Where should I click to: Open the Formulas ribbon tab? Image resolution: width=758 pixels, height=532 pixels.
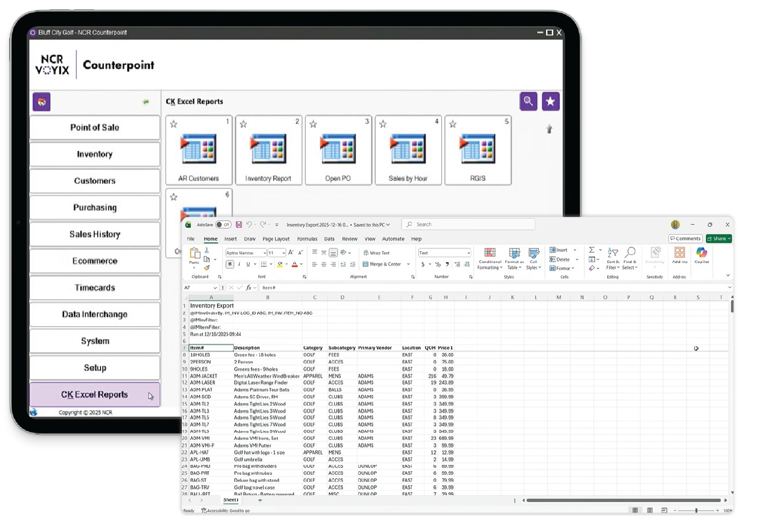307,239
